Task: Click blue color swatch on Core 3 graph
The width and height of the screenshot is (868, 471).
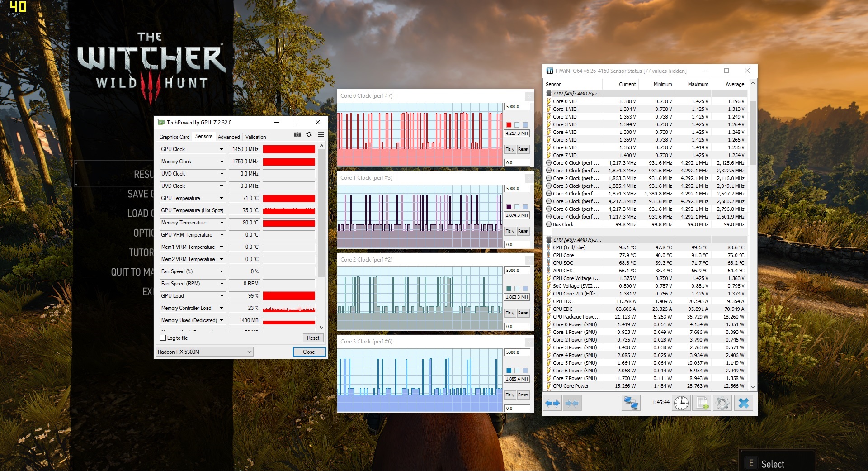Action: (x=509, y=371)
